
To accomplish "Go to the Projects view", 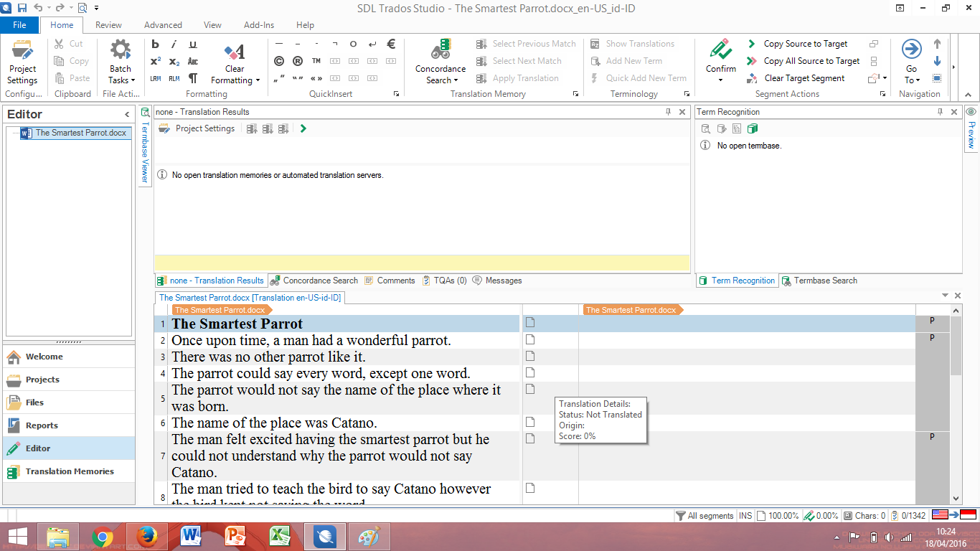I will click(x=69, y=380).
